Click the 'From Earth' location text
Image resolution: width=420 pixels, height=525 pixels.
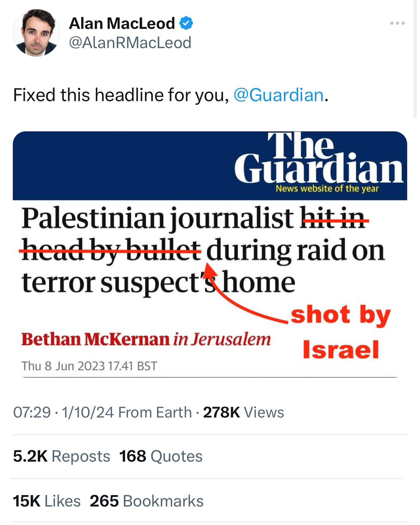coord(155,412)
